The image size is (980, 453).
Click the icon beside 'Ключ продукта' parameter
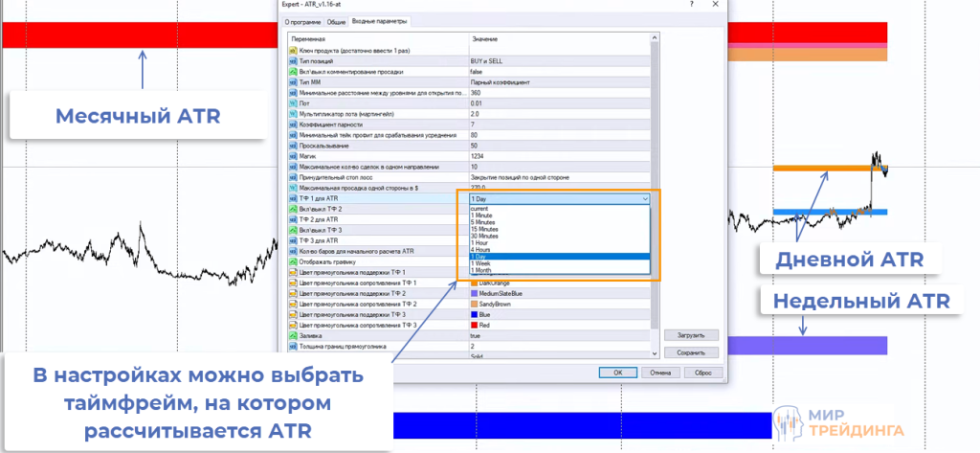[293, 50]
